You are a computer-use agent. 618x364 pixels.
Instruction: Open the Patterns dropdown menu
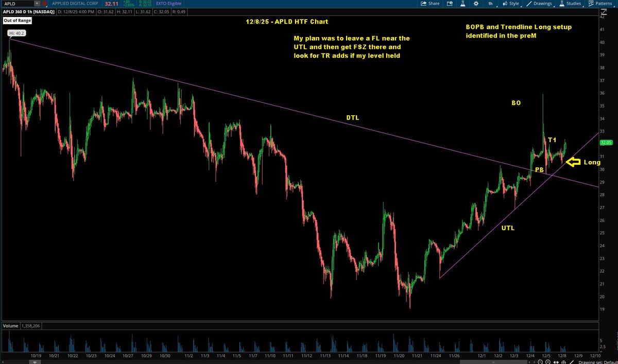[x=601, y=4]
